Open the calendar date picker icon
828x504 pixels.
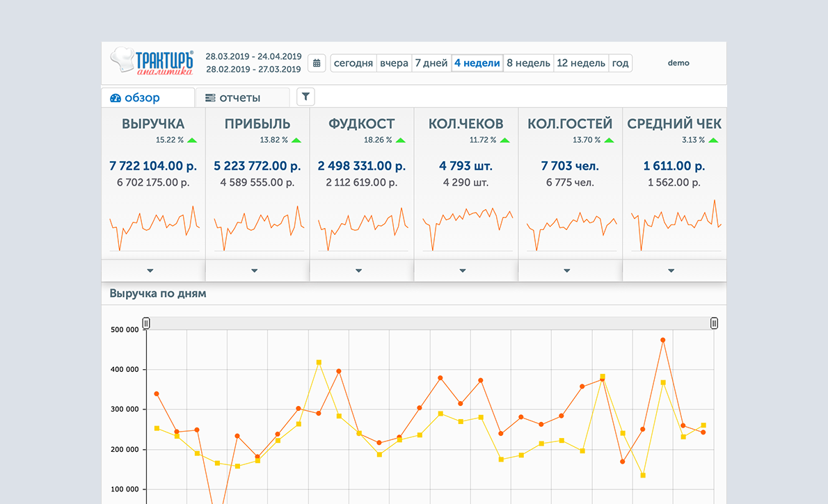pos(317,63)
